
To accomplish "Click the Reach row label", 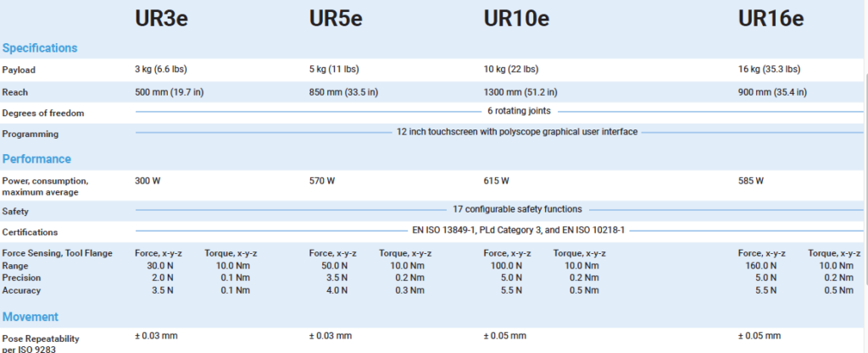I will coord(15,91).
